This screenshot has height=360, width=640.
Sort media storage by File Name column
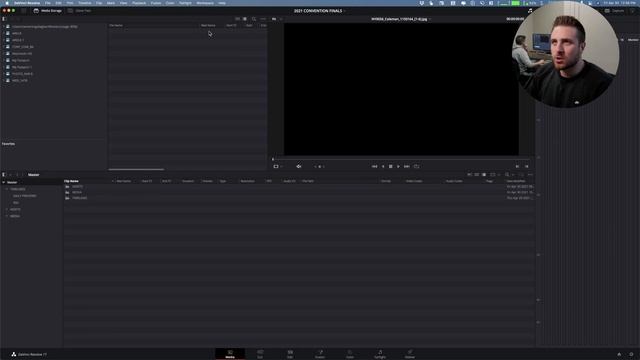tap(116, 25)
